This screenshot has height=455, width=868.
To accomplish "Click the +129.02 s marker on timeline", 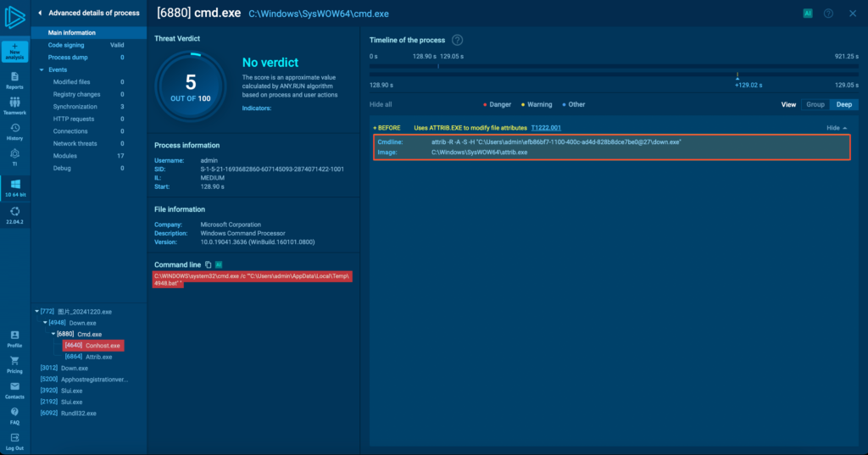I will (x=737, y=76).
